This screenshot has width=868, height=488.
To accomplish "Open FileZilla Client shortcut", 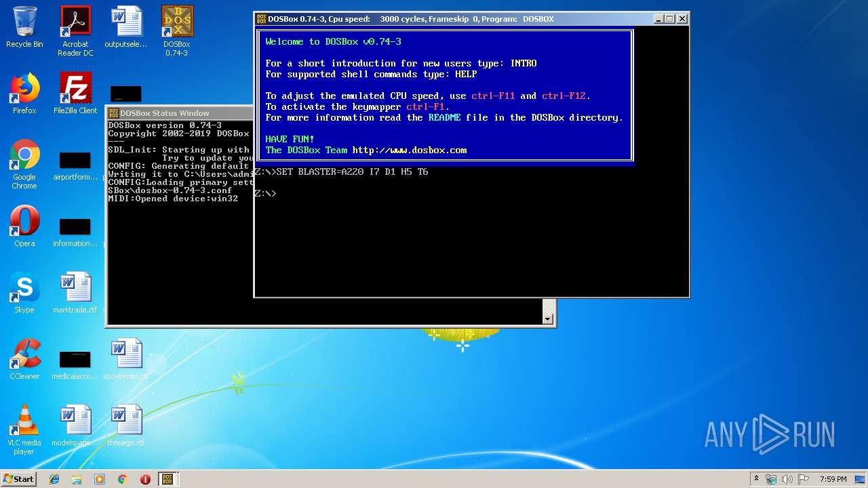I will click(75, 94).
